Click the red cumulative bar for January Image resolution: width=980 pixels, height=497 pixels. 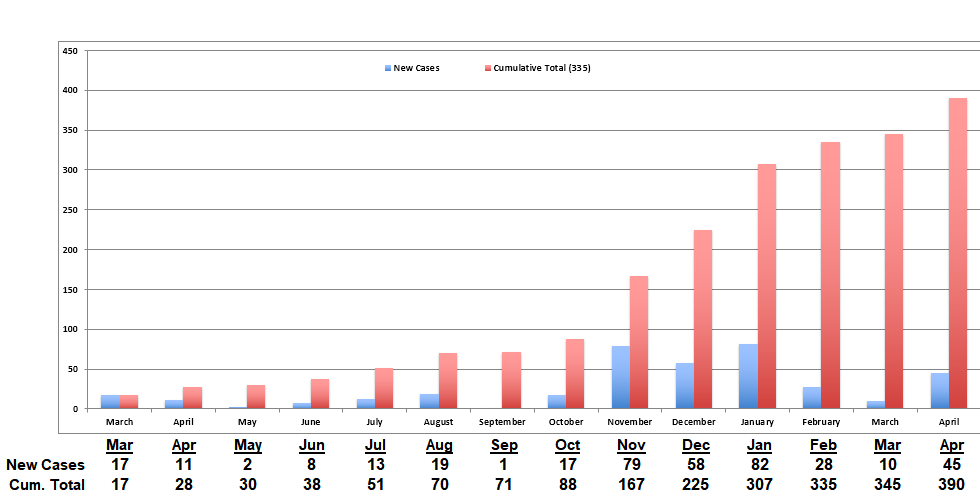point(766,285)
